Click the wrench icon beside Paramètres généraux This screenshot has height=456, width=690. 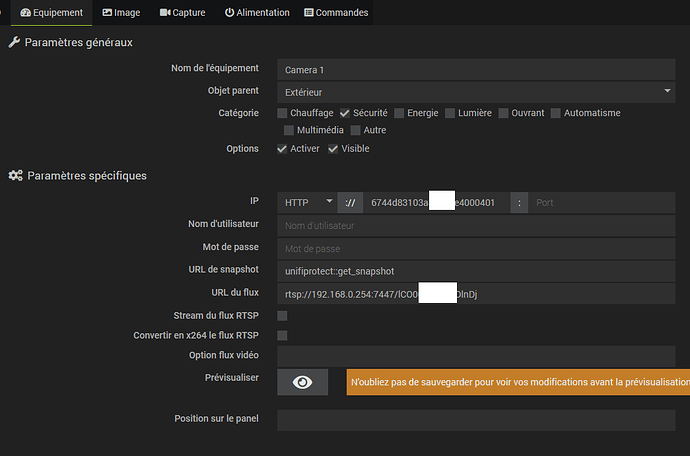click(14, 42)
